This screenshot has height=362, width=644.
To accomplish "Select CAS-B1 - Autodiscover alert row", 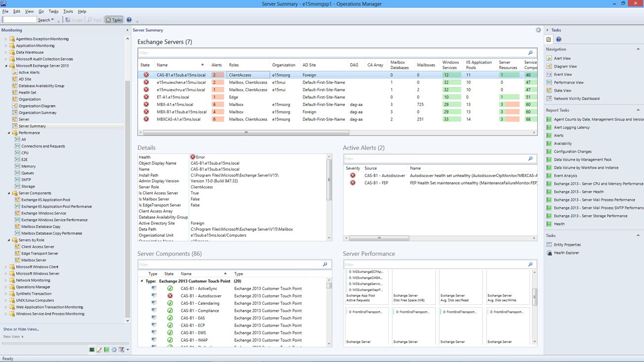I will (x=441, y=176).
